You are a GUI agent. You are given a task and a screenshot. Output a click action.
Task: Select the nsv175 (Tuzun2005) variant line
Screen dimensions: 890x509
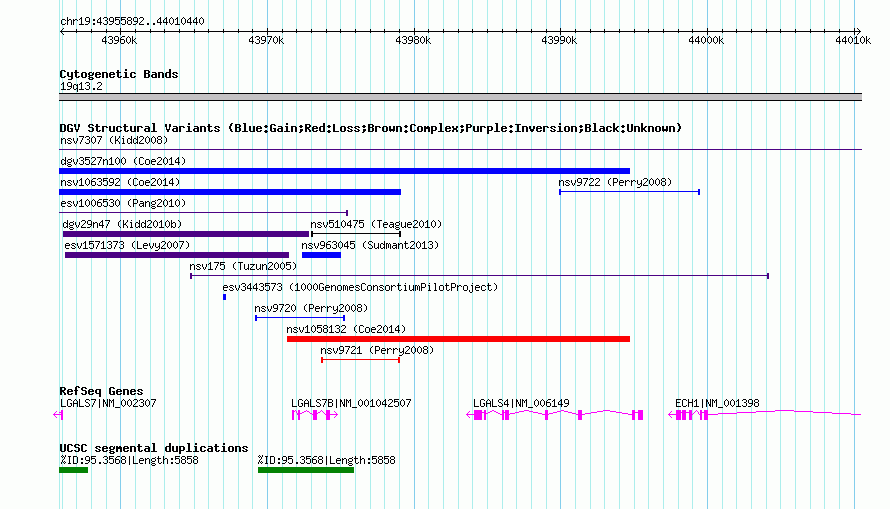(x=480, y=276)
